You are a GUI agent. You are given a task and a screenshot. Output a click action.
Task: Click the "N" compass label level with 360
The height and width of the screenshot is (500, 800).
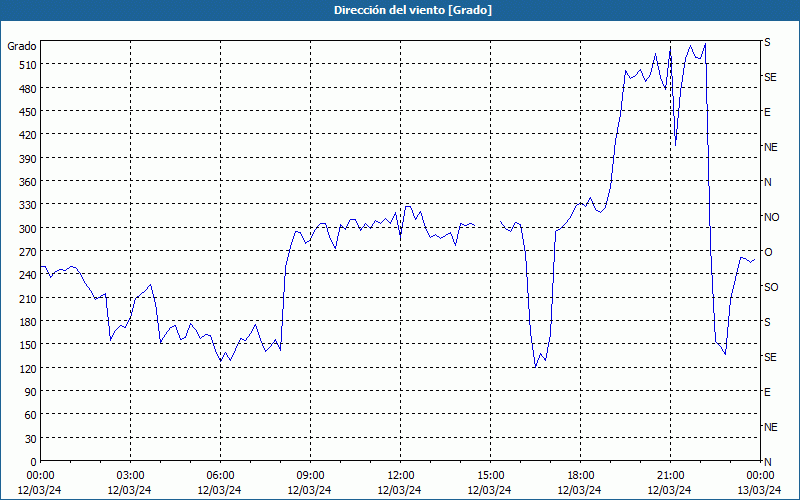(x=767, y=182)
